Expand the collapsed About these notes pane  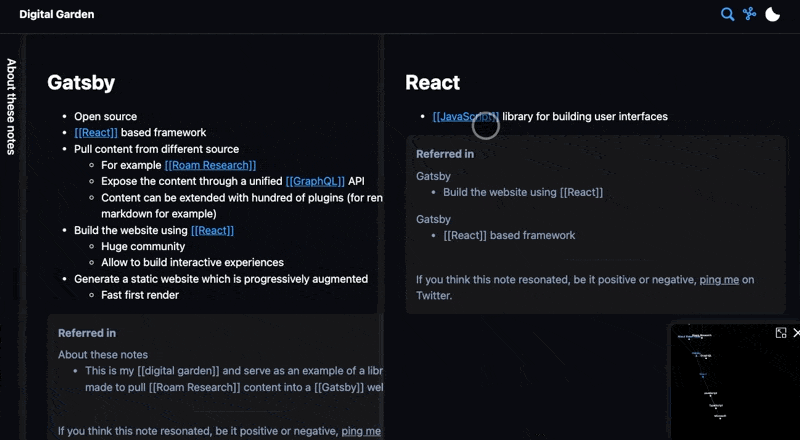tap(12, 105)
